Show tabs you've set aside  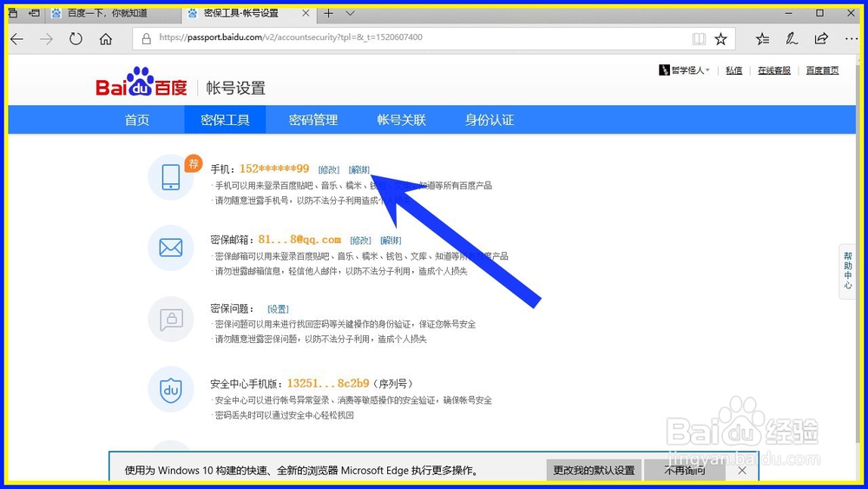point(13,13)
